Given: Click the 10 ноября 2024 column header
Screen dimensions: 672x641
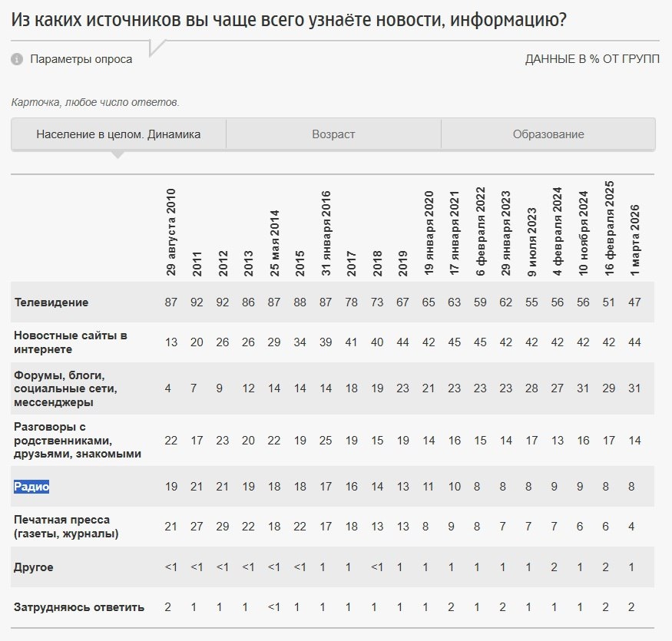Looking at the screenshot, I should (x=583, y=233).
